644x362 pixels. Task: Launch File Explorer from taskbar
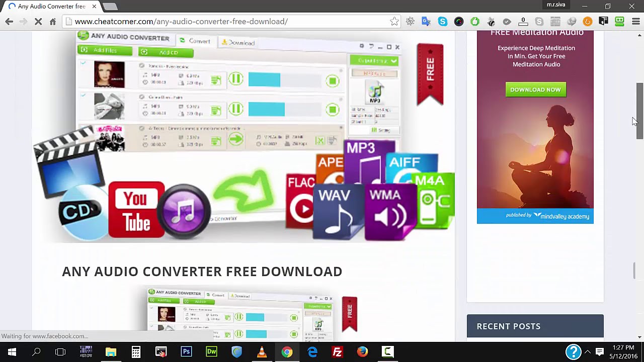coord(111,352)
